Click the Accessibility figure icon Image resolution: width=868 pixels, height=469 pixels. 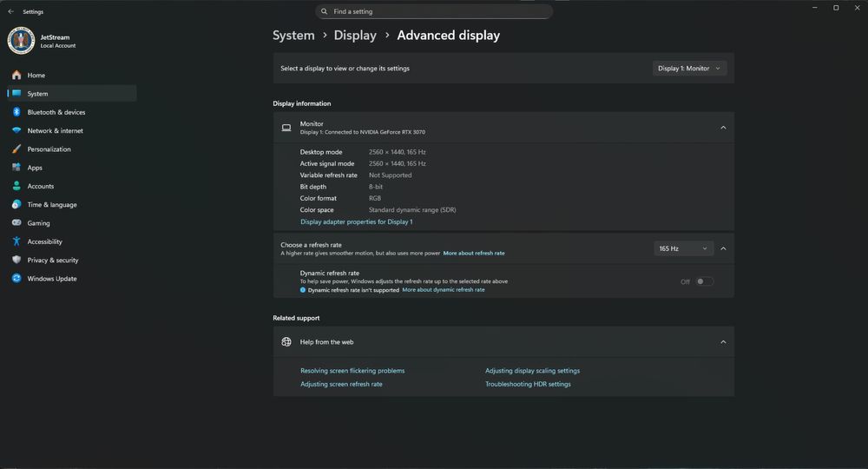(x=16, y=241)
